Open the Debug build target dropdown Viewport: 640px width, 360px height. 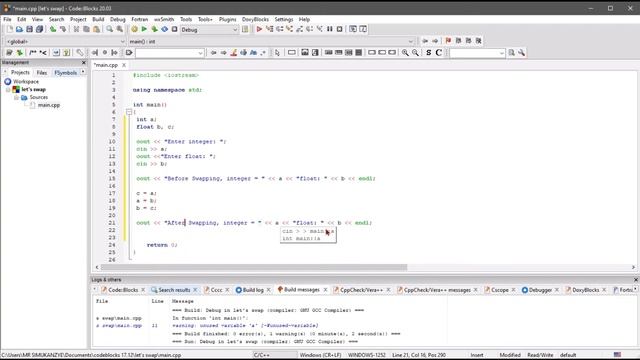click(x=209, y=30)
